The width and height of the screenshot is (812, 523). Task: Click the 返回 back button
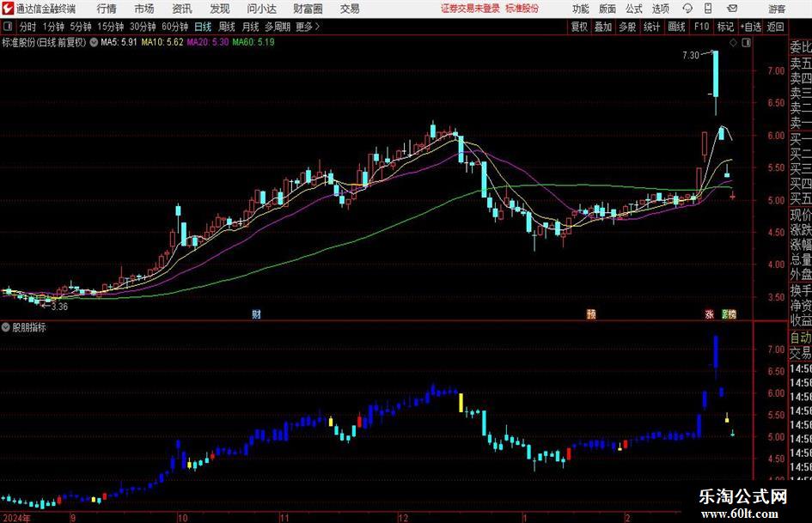775,27
